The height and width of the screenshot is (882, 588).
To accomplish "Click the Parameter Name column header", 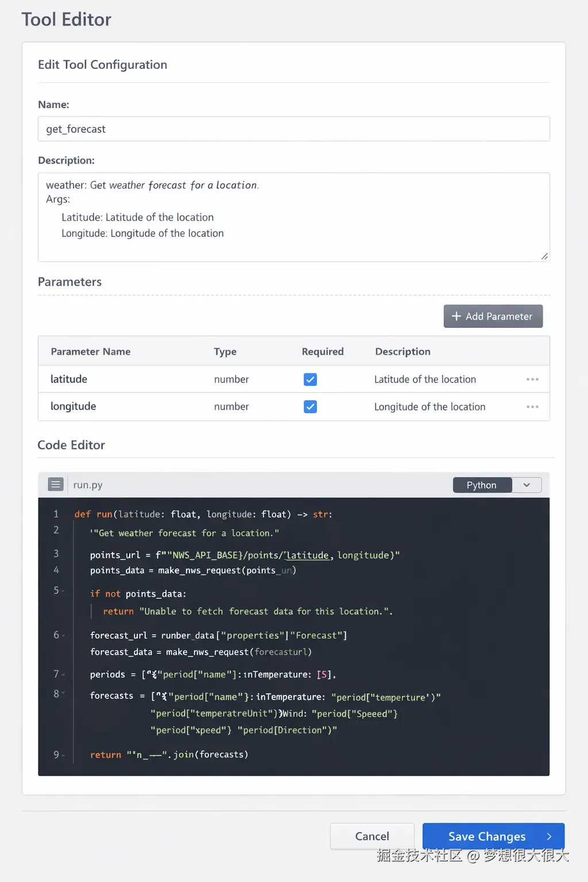I will coord(91,351).
